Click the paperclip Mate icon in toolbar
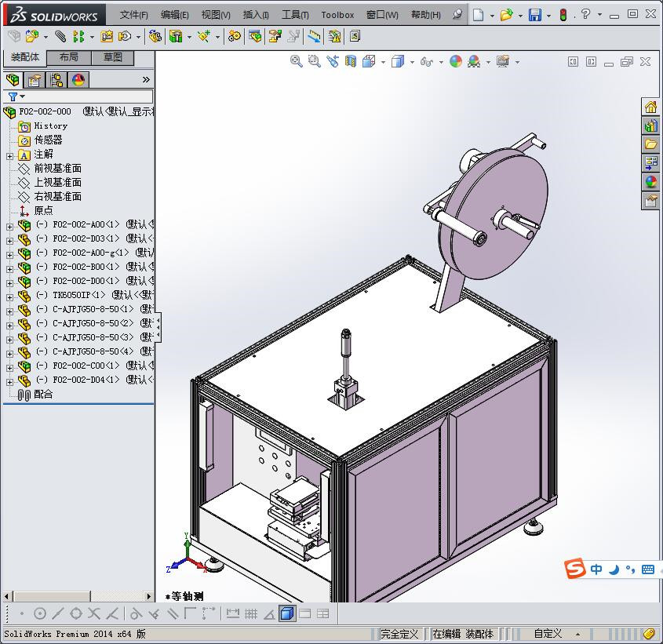Image resolution: width=663 pixels, height=644 pixels. tap(60, 37)
